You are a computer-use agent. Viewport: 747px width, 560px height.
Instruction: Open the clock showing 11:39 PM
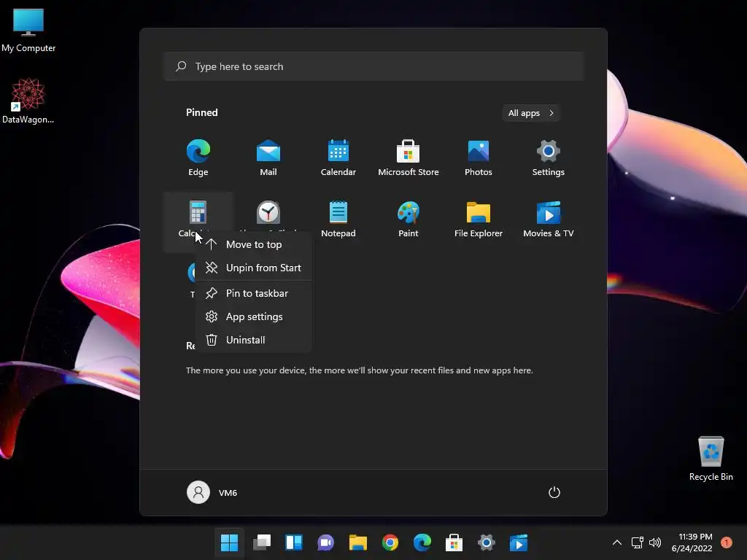[x=692, y=542]
